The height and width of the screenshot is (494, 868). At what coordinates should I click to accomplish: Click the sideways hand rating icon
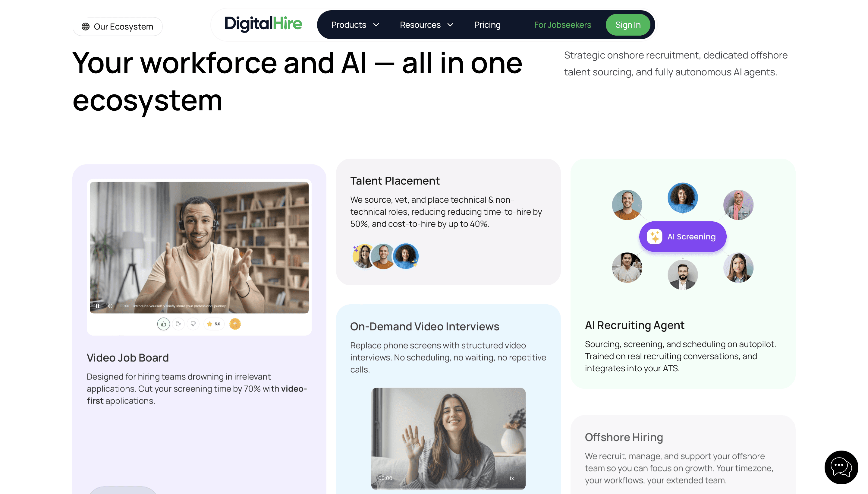click(x=178, y=324)
